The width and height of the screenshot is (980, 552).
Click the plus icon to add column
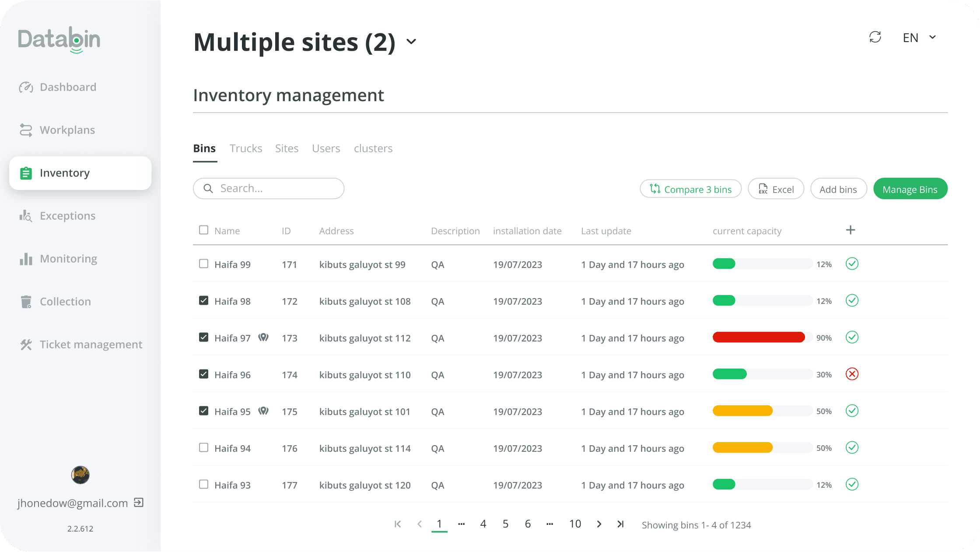click(850, 230)
